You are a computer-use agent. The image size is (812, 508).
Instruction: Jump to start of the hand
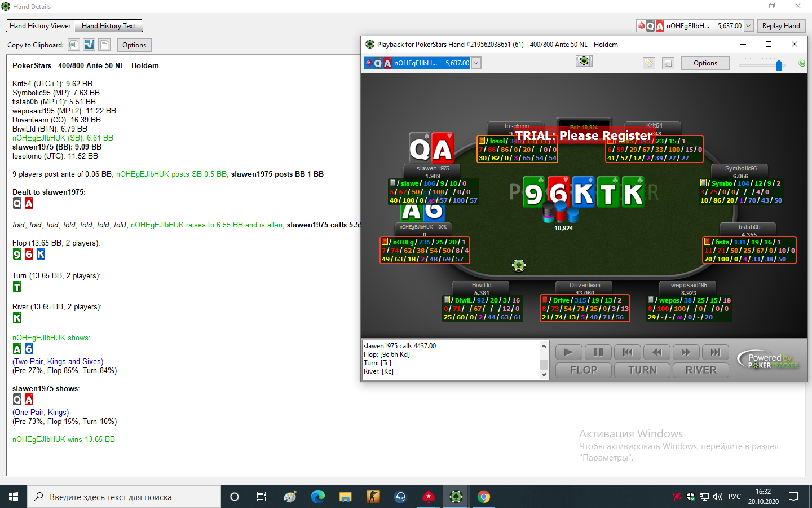tap(628, 352)
